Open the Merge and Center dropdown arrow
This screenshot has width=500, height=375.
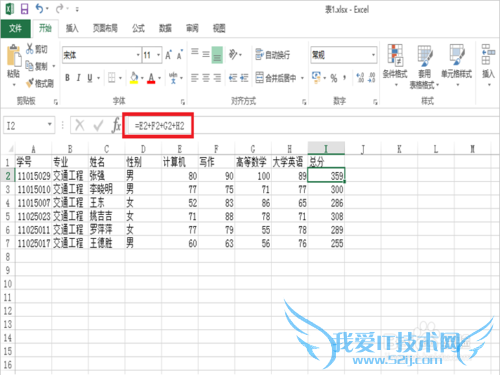(x=302, y=78)
